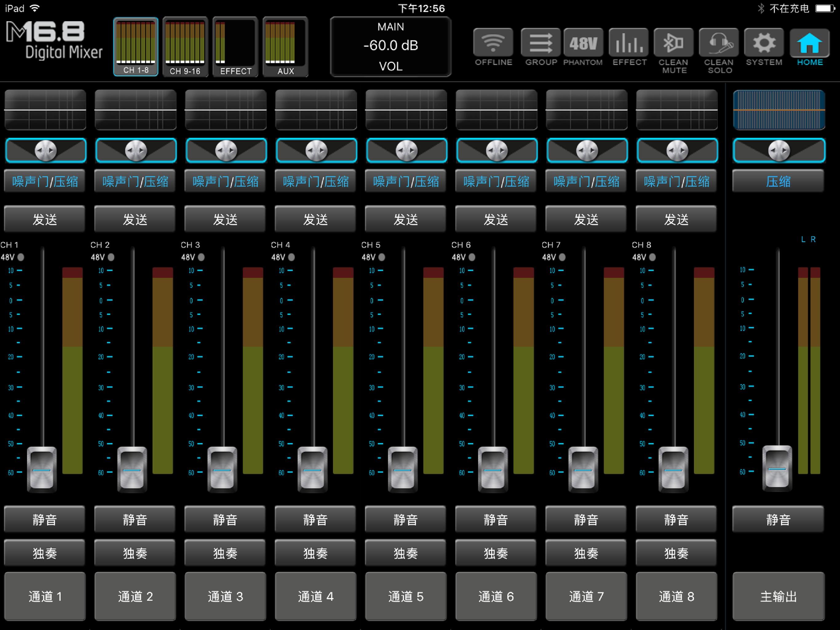Go to the HOME screen icon
The image size is (840, 630).
point(810,42)
